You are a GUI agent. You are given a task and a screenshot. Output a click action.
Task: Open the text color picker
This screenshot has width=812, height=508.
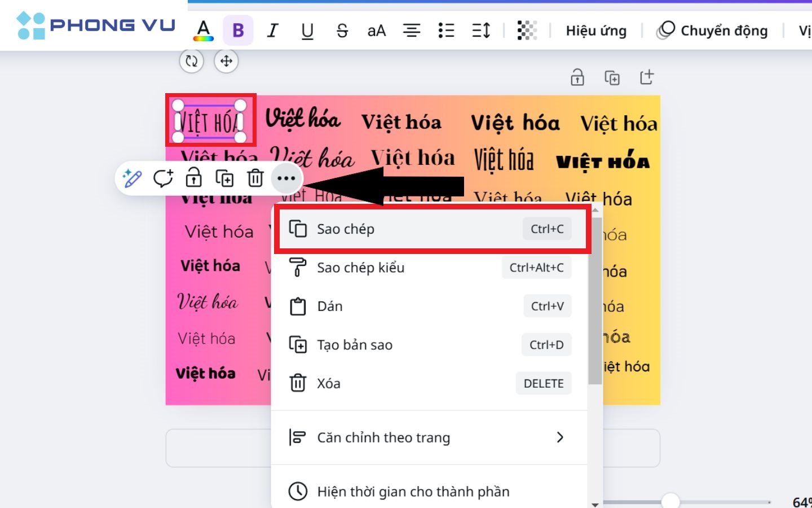pyautogui.click(x=204, y=30)
